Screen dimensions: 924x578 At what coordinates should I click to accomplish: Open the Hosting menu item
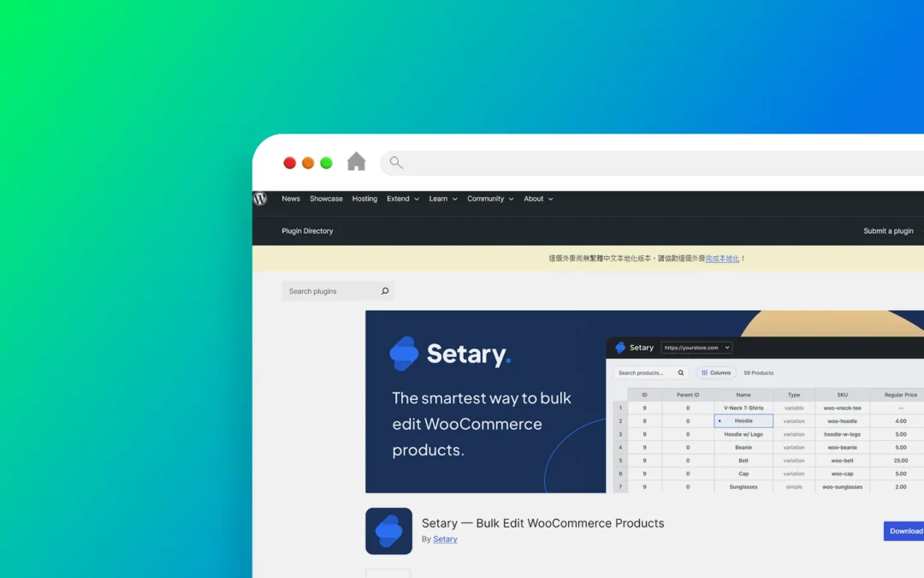tap(364, 199)
